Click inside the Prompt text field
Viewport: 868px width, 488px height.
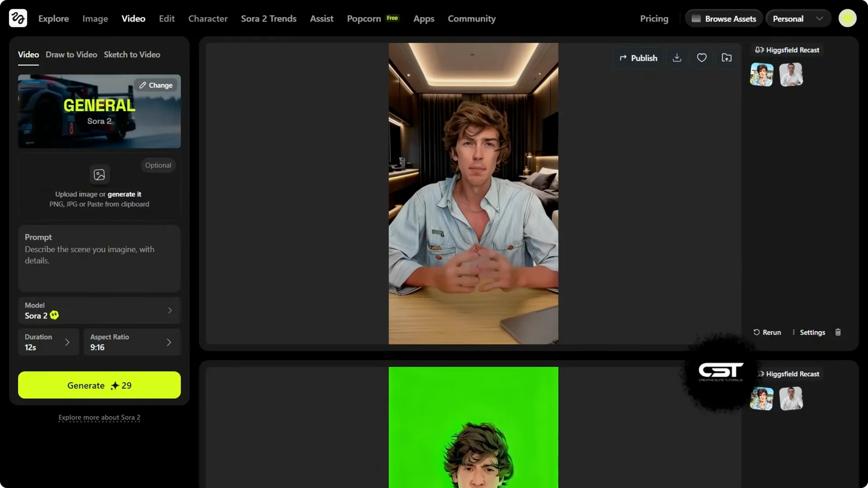(99, 258)
